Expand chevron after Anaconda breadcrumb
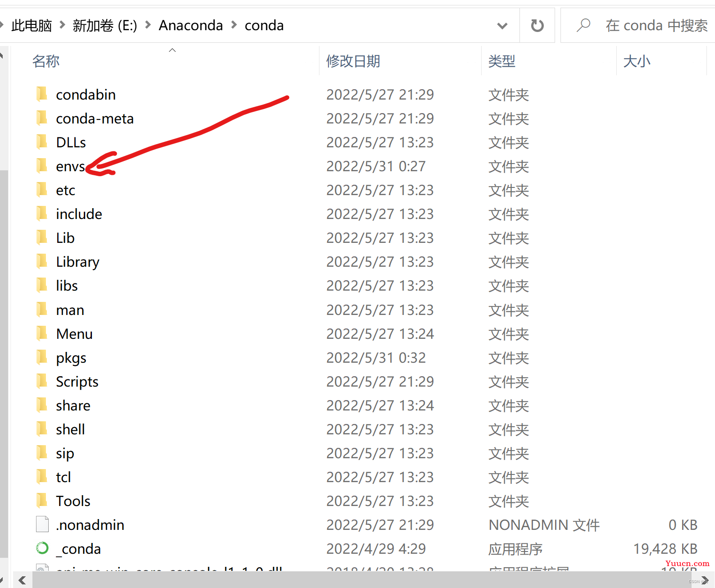715x588 pixels. tap(234, 25)
